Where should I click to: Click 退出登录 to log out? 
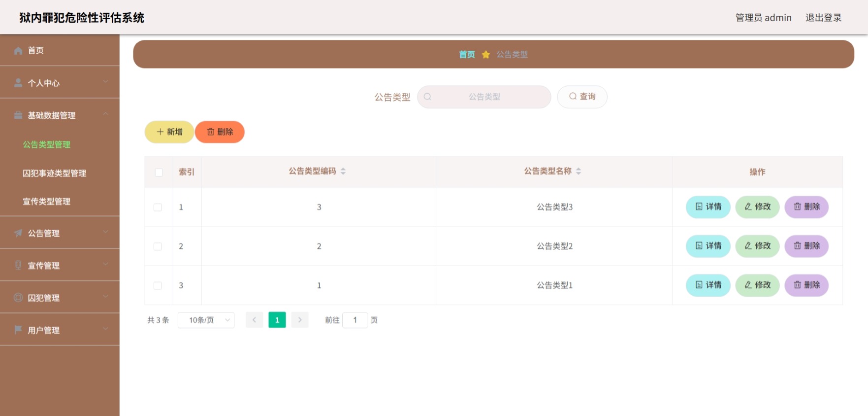(x=823, y=18)
